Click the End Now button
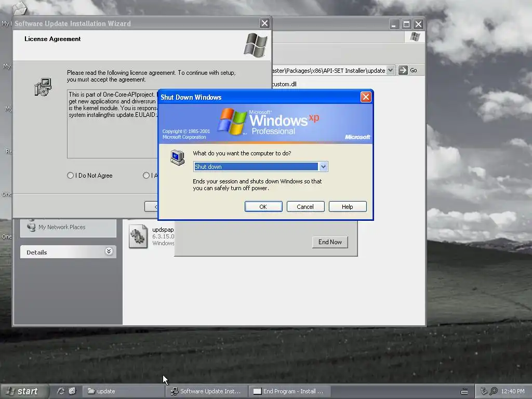Viewport: 532px width, 399px height. pos(330,242)
